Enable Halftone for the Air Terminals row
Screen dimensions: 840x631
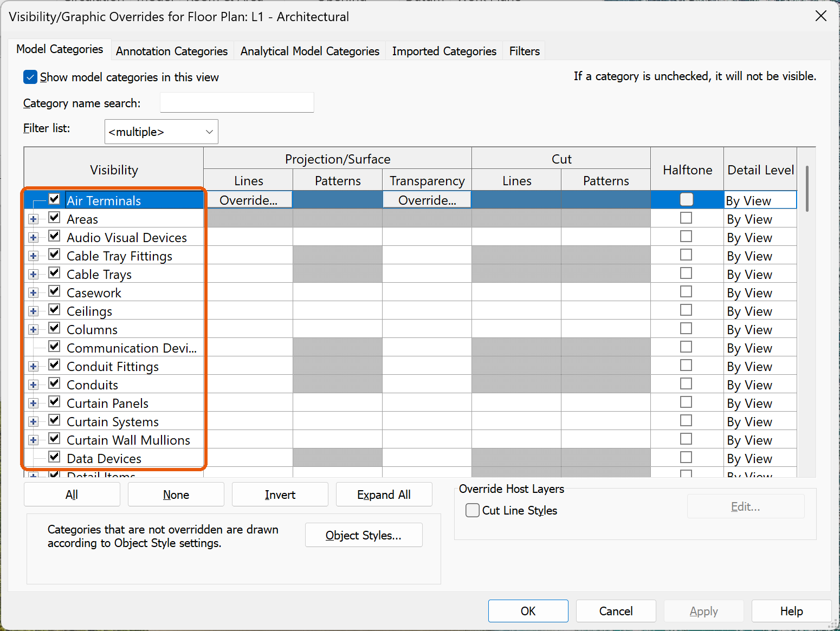pyautogui.click(x=687, y=199)
